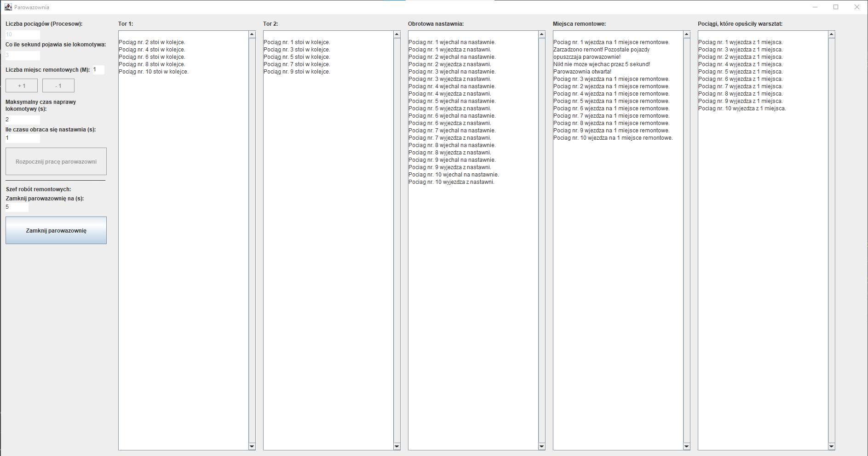Viewport: 868px width, 456px height.
Task: Minimize the Parowazownia window
Action: pos(815,7)
